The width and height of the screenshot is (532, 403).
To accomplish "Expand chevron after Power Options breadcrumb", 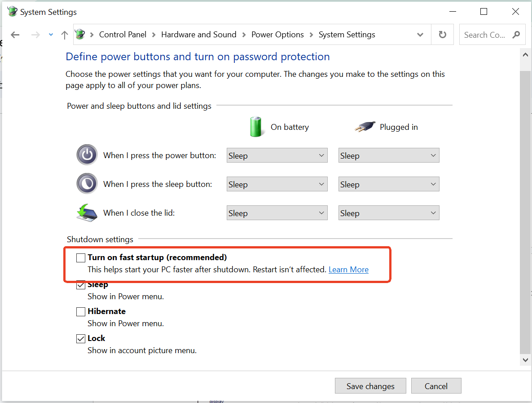I will pos(311,35).
